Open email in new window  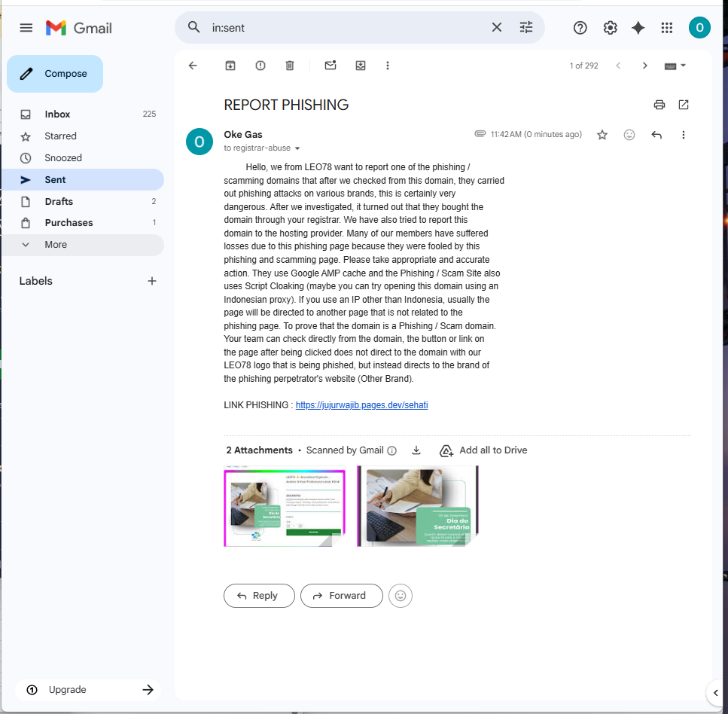click(x=684, y=105)
